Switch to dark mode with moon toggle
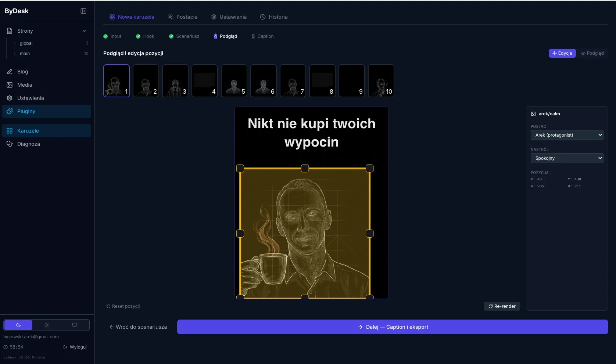 pos(18,325)
